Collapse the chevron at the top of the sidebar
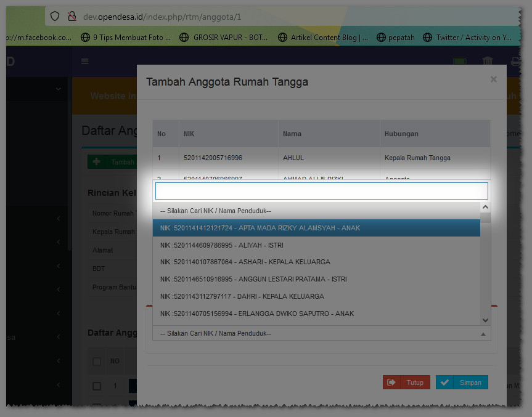 click(58, 88)
